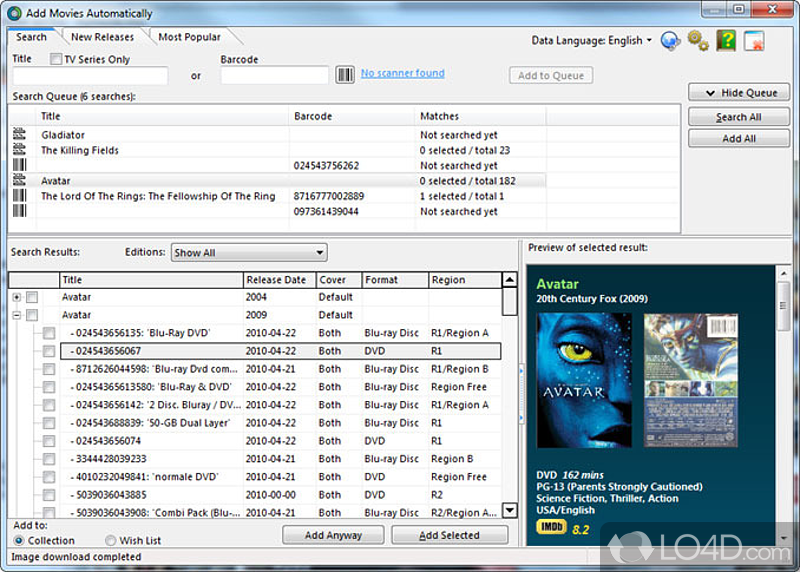Image resolution: width=800 pixels, height=572 pixels.
Task: Click the results scroll down arrow
Action: 509,510
